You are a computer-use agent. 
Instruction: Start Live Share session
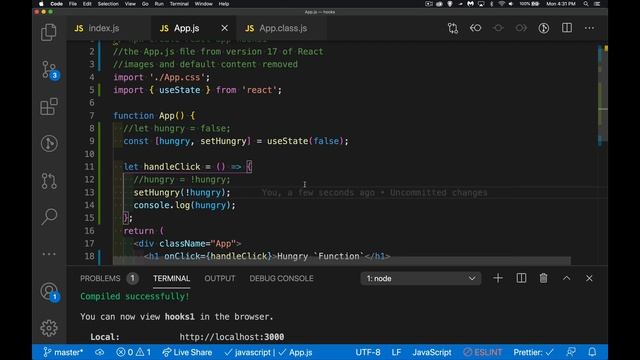[187, 352]
